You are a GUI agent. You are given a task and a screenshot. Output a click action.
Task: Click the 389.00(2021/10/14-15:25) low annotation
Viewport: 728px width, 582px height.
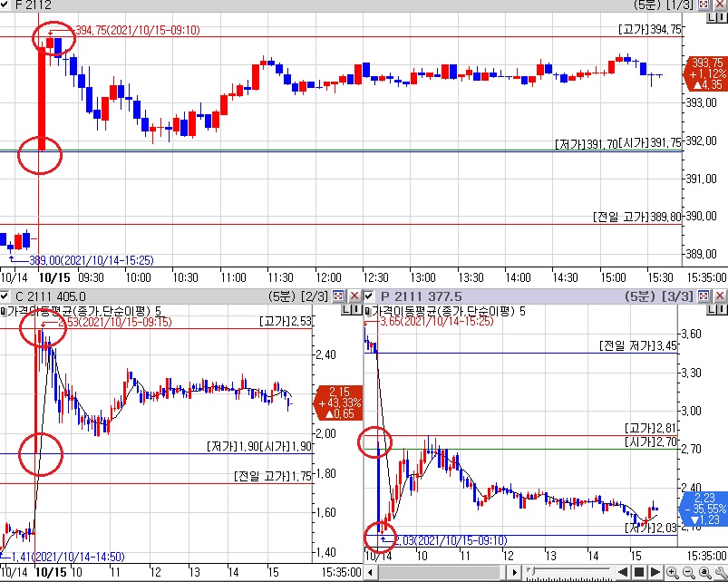click(x=92, y=260)
